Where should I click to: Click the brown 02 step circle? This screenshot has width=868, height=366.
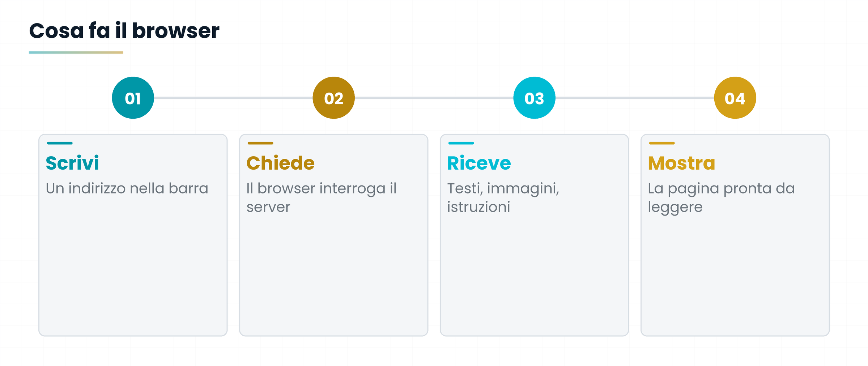pyautogui.click(x=334, y=98)
